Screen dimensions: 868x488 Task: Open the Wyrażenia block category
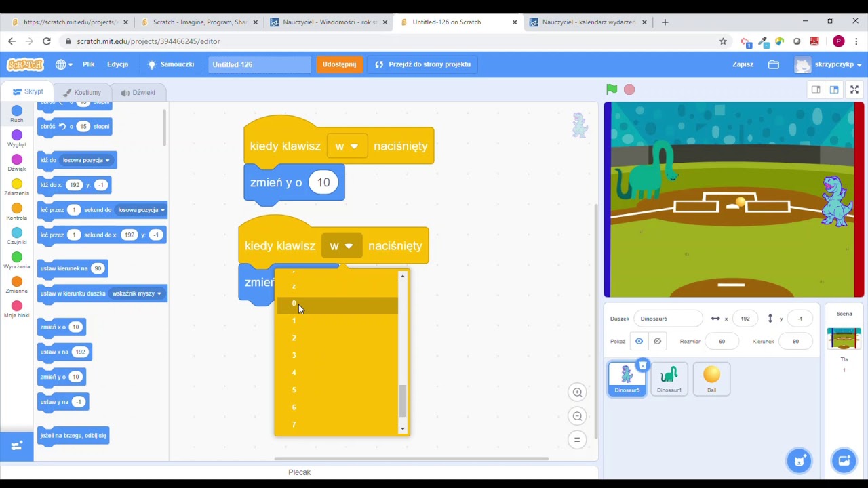tap(17, 260)
